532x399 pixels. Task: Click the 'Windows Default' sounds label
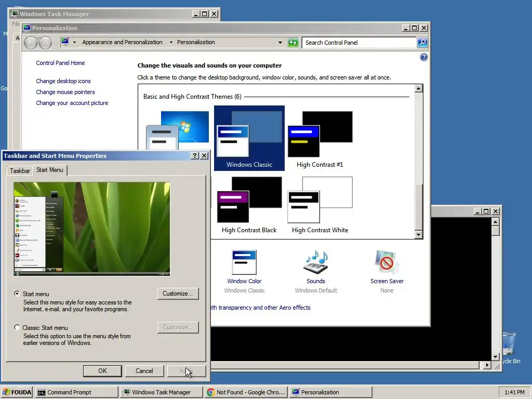[315, 290]
